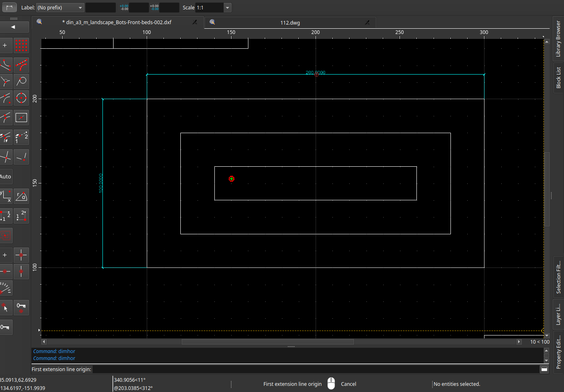Select restrict angle or length gauge icon
564x392 pixels.
(5, 288)
